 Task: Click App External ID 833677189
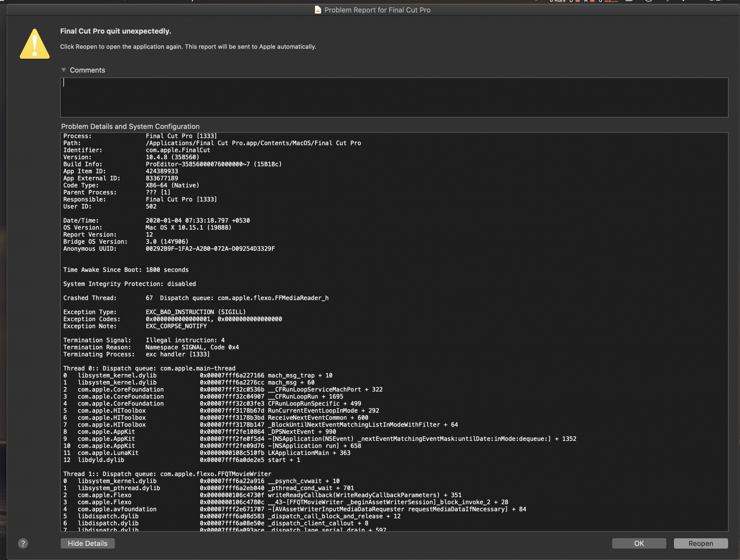[x=162, y=178]
